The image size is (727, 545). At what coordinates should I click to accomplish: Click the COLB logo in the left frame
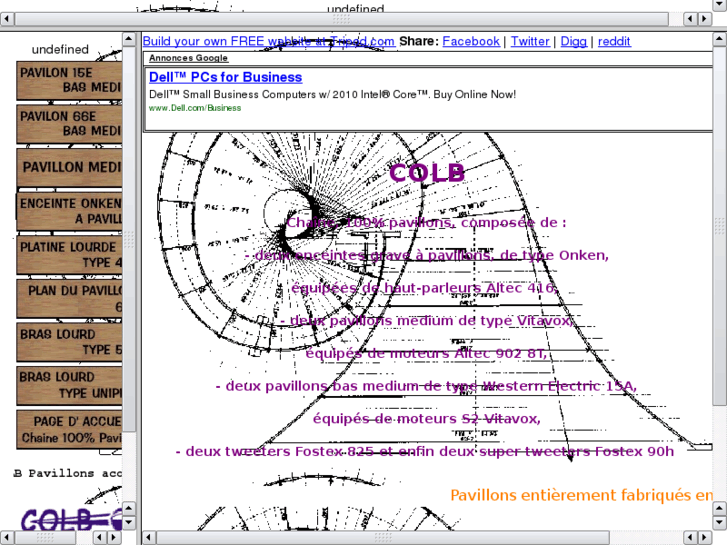(x=71, y=519)
